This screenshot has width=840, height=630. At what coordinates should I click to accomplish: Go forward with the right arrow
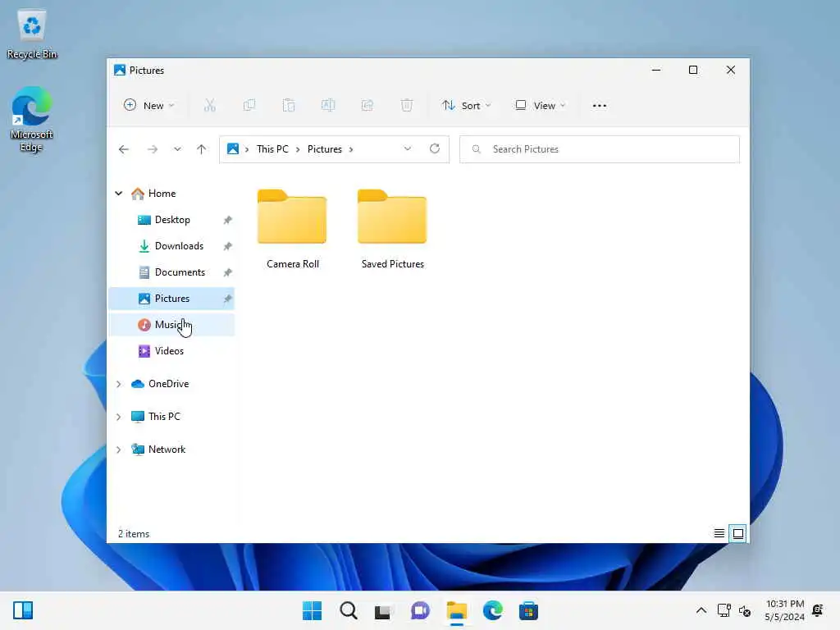tap(153, 149)
